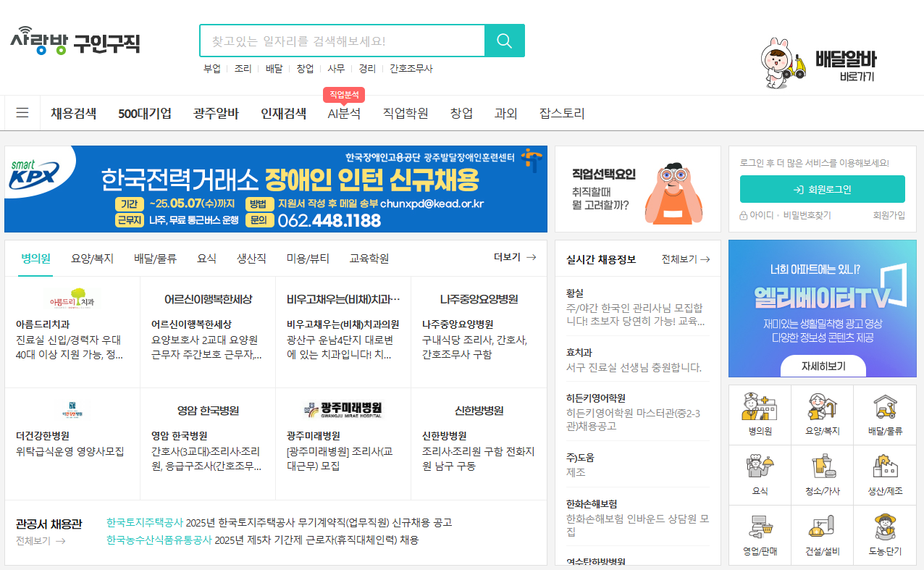Open the 병의원 category icon tile
Screen dimensions: 924x570
(x=760, y=414)
